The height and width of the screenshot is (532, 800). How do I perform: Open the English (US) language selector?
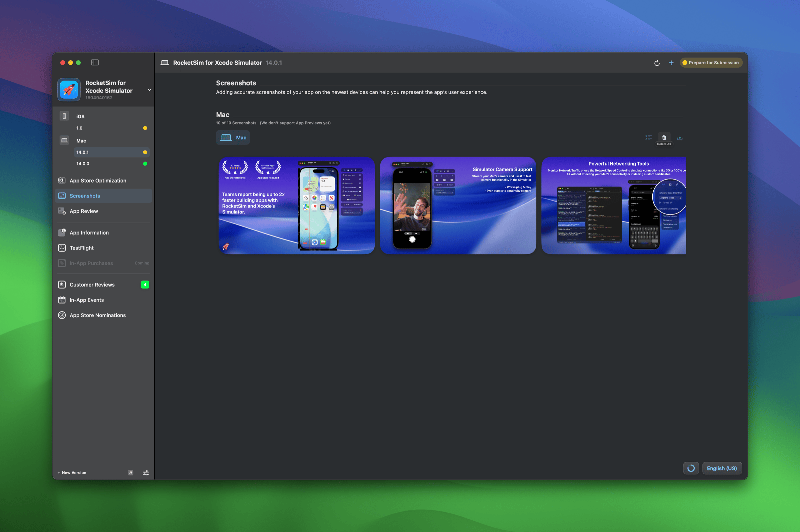pyautogui.click(x=722, y=468)
